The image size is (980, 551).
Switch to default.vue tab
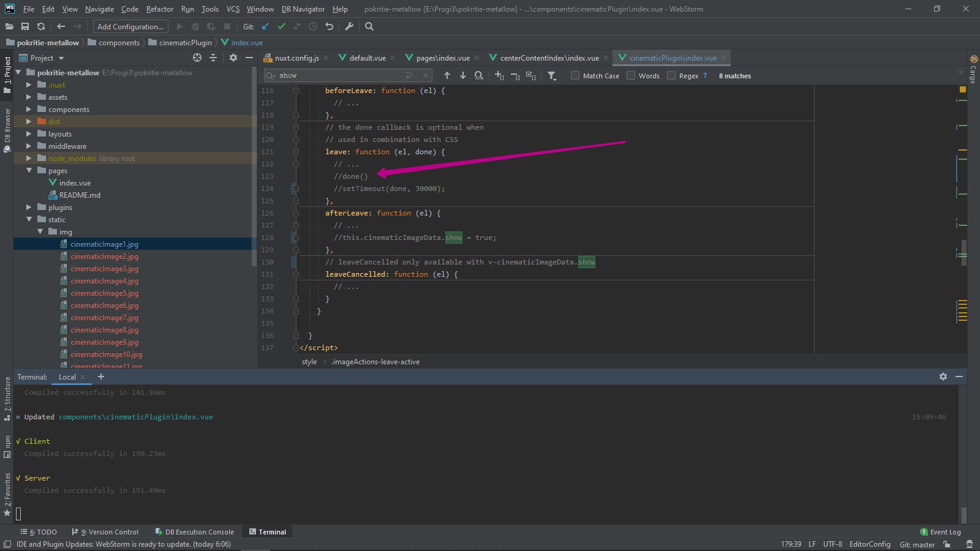367,58
